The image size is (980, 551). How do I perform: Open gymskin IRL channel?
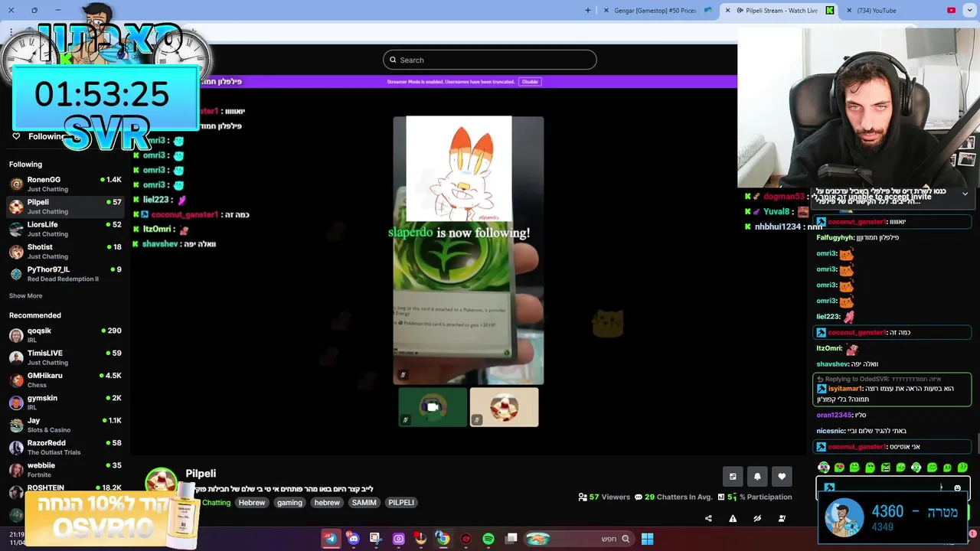click(x=65, y=402)
